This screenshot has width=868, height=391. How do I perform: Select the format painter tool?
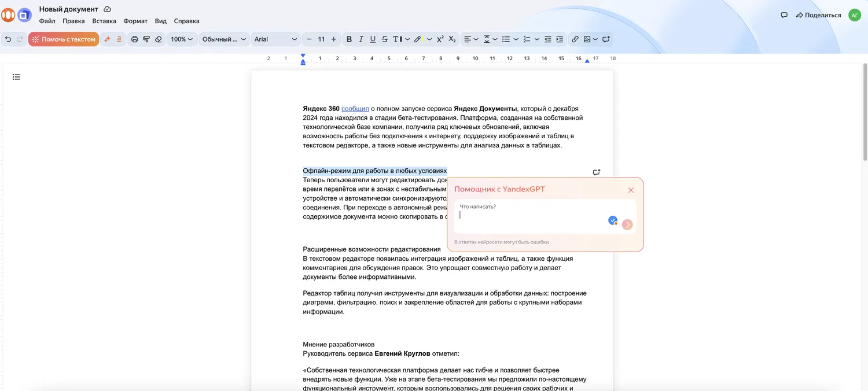(146, 39)
